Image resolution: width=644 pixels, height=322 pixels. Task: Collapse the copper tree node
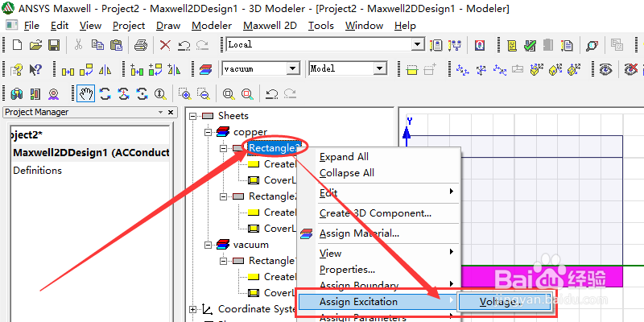coord(208,133)
